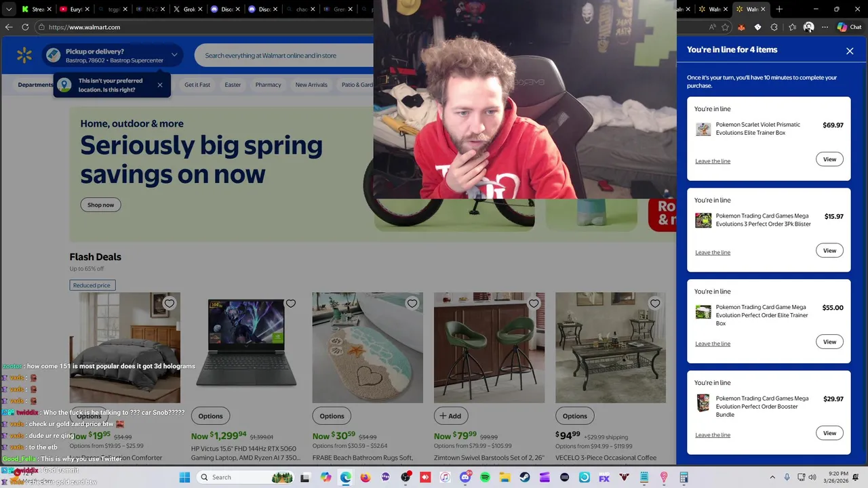This screenshot has width=868, height=488.
Task: Open Edge settings and more menu
Action: coord(825,27)
